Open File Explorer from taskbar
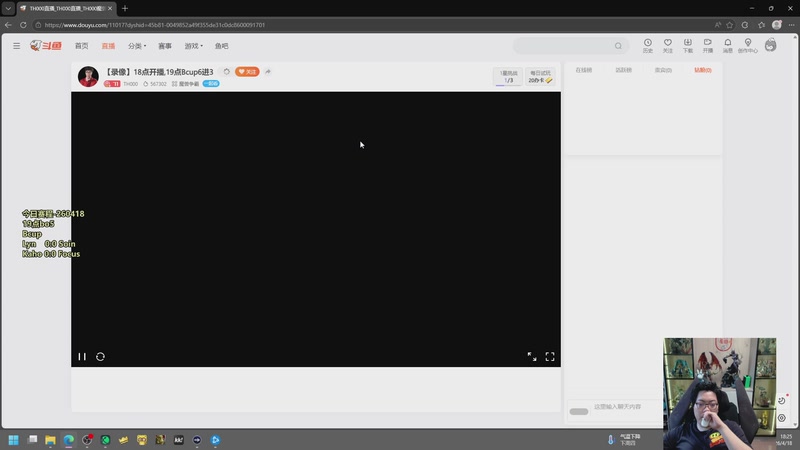 (51, 440)
